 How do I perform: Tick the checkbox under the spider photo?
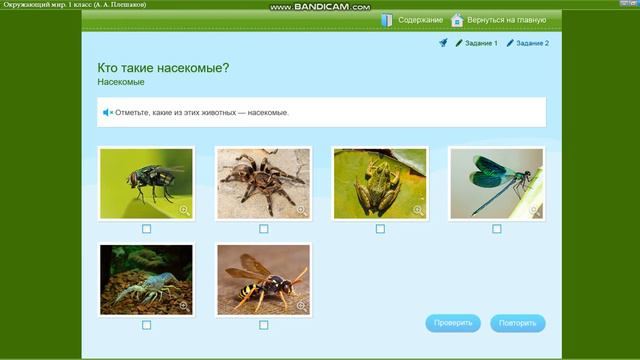(264, 229)
